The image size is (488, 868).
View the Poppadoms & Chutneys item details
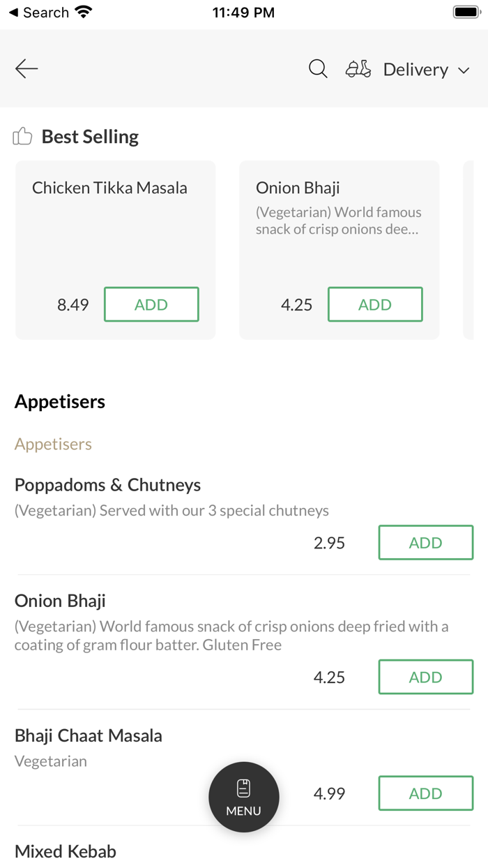click(x=107, y=484)
